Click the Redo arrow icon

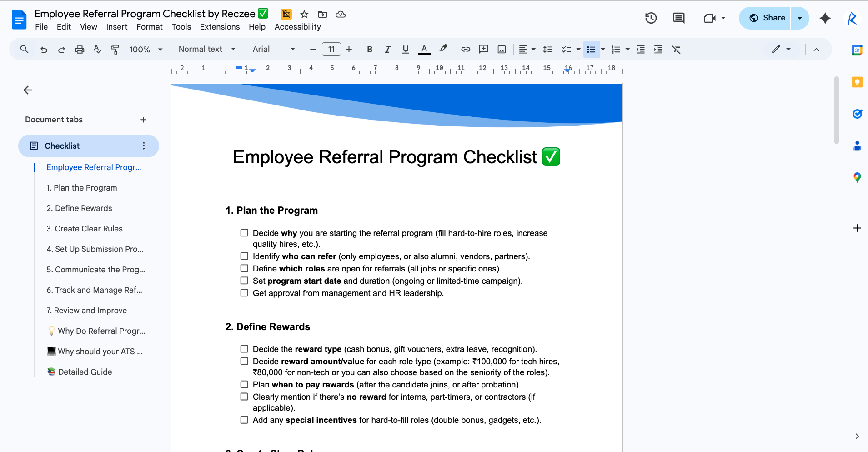point(61,50)
